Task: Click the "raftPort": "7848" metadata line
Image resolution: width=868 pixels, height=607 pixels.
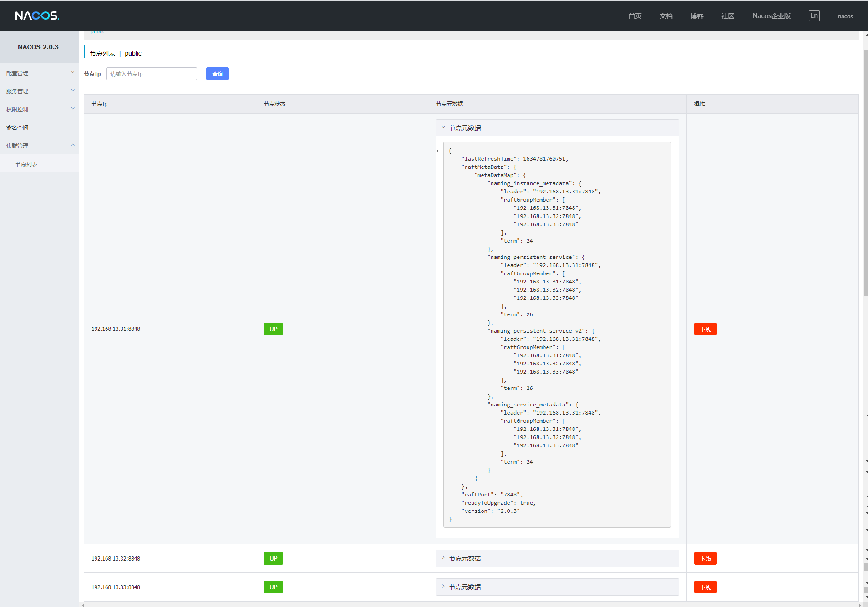Action: click(x=492, y=495)
